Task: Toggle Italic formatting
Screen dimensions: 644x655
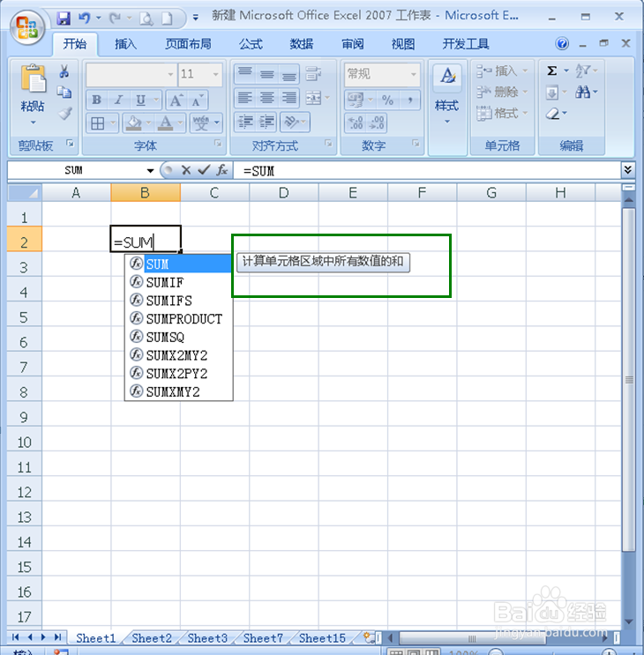Action: [x=119, y=100]
